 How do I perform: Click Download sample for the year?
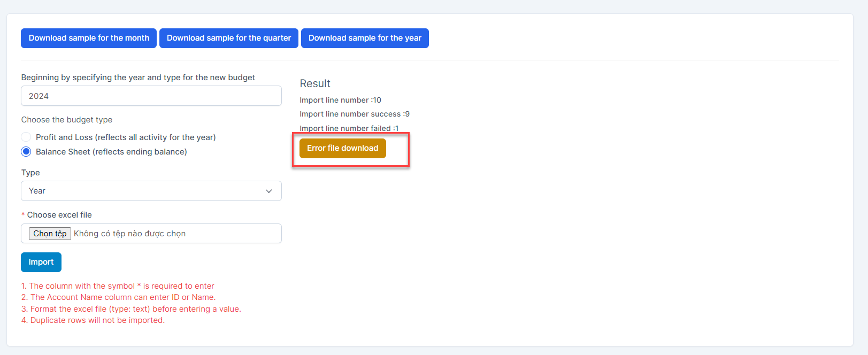365,38
